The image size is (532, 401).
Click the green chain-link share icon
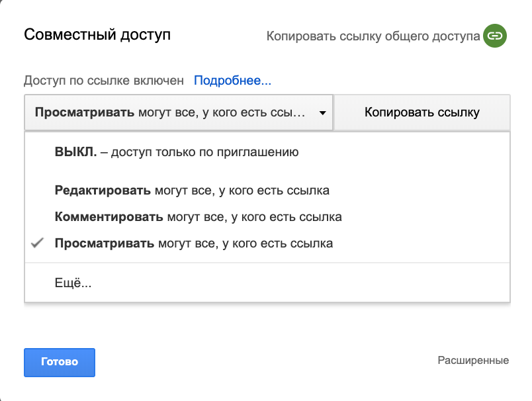click(495, 36)
